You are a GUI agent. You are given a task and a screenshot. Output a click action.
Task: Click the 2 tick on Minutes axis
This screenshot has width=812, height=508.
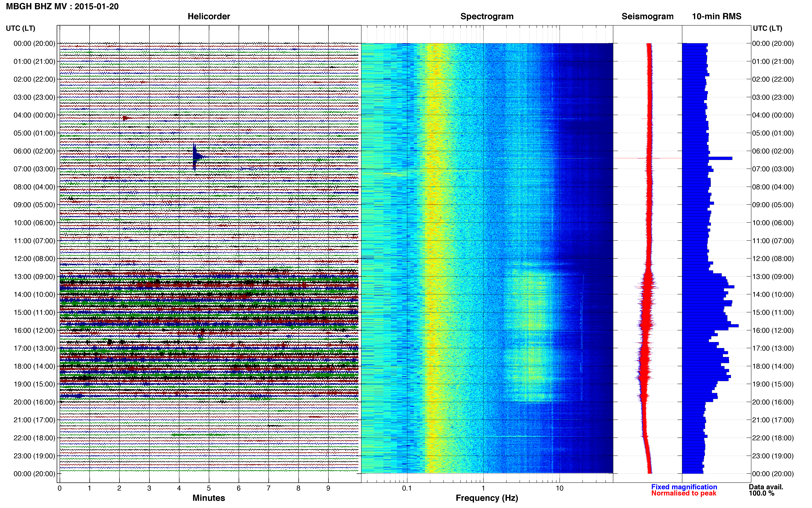[119, 488]
